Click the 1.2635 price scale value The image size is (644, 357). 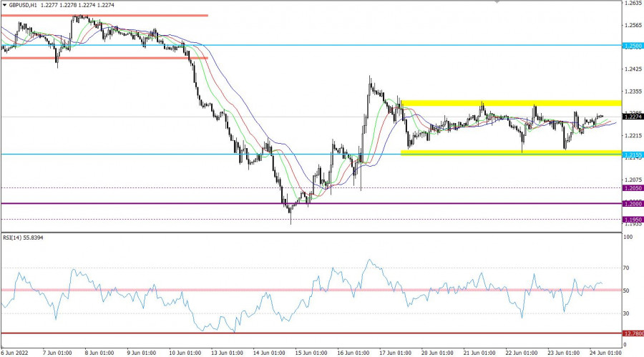click(x=633, y=4)
